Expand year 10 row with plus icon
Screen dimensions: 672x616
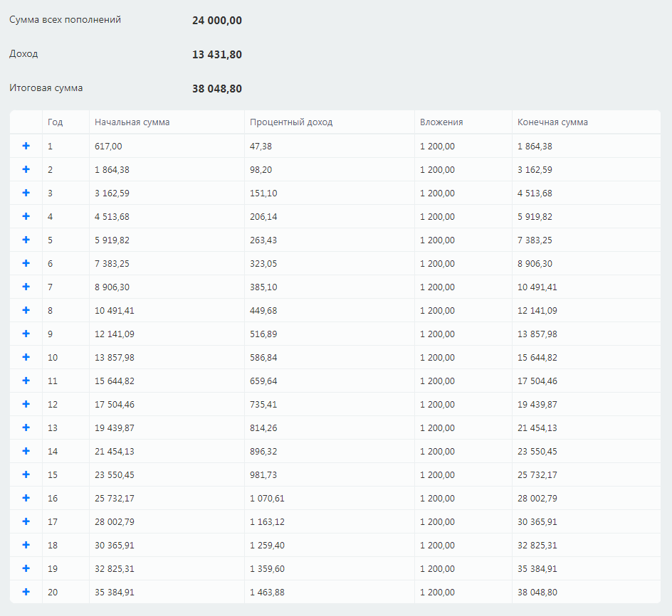pos(26,357)
